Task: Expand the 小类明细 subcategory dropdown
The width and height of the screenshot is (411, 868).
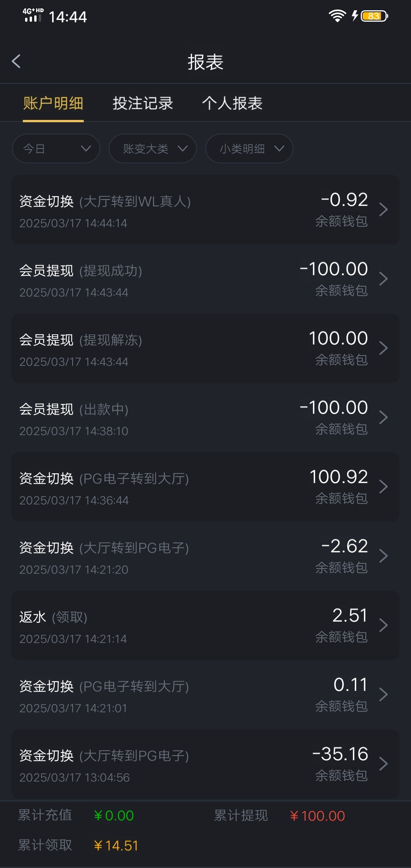Action: click(249, 148)
